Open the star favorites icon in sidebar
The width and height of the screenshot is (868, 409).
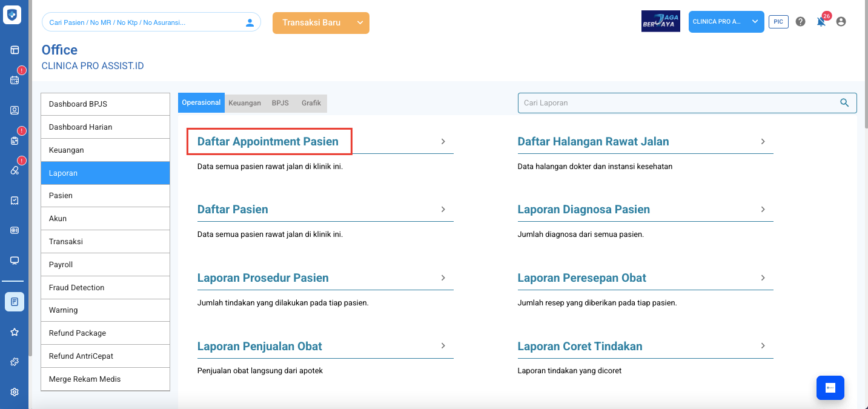tap(15, 332)
